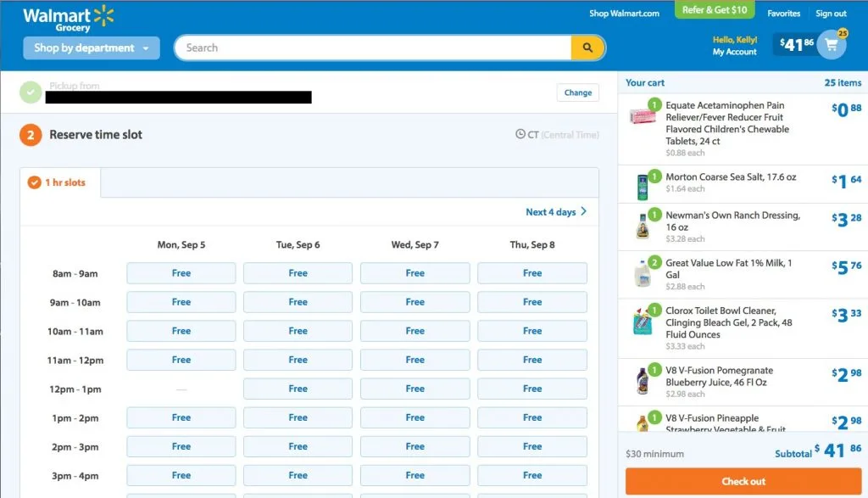Select Wed, Sep 7 3pm - 4pm slot
This screenshot has height=498, width=868.
coord(415,475)
